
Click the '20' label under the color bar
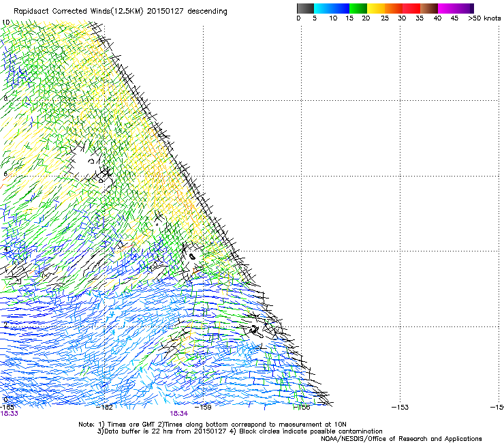[x=366, y=18]
